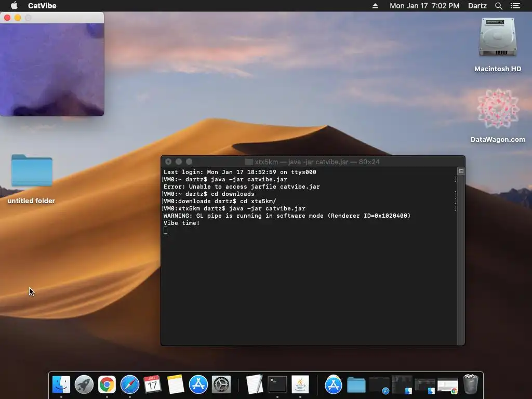
Task: Click 'Error: Unable to access jarfile' line
Action: (242, 187)
